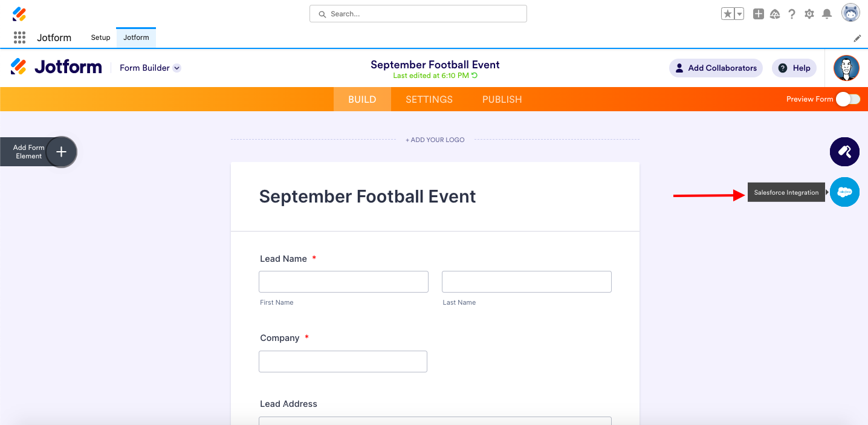Open the Salesforce App Launcher grid

click(19, 37)
